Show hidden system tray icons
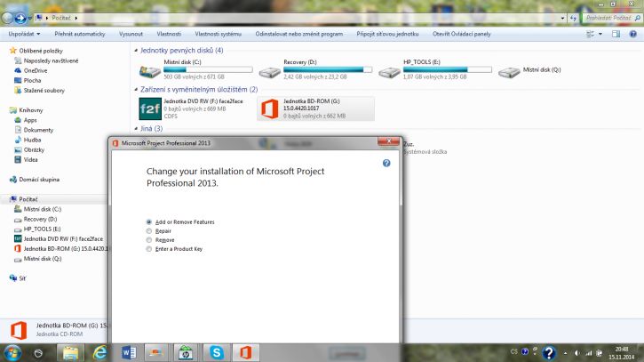Screen dimensions: 644x362 pyautogui.click(x=565, y=353)
